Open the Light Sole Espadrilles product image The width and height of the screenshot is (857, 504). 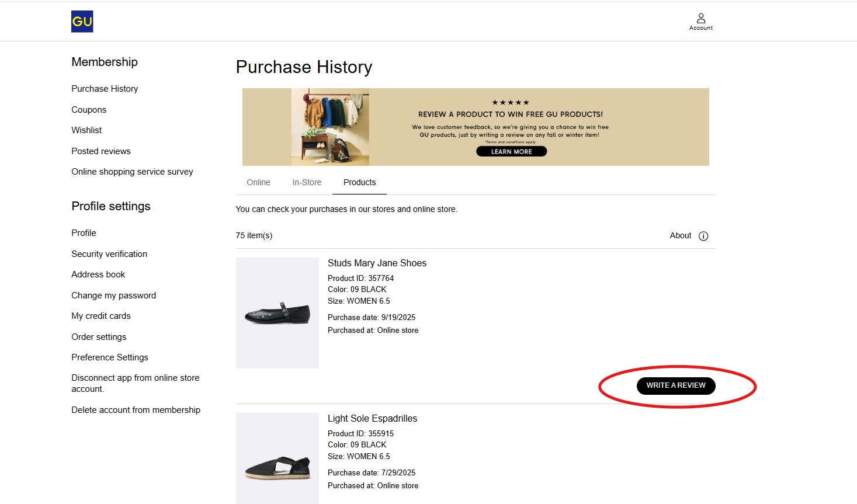[277, 458]
